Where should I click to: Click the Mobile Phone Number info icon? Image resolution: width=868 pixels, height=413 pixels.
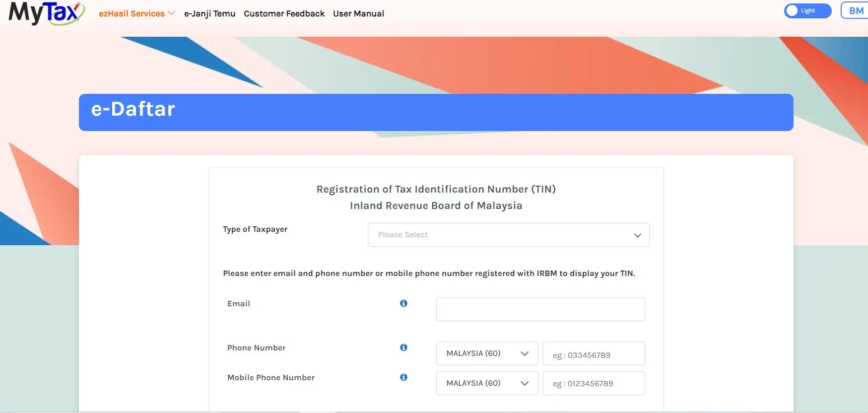[403, 377]
